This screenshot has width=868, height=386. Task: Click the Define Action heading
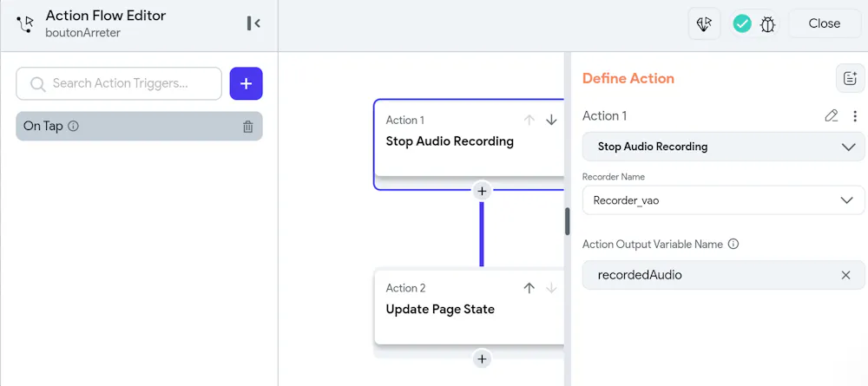tap(628, 79)
